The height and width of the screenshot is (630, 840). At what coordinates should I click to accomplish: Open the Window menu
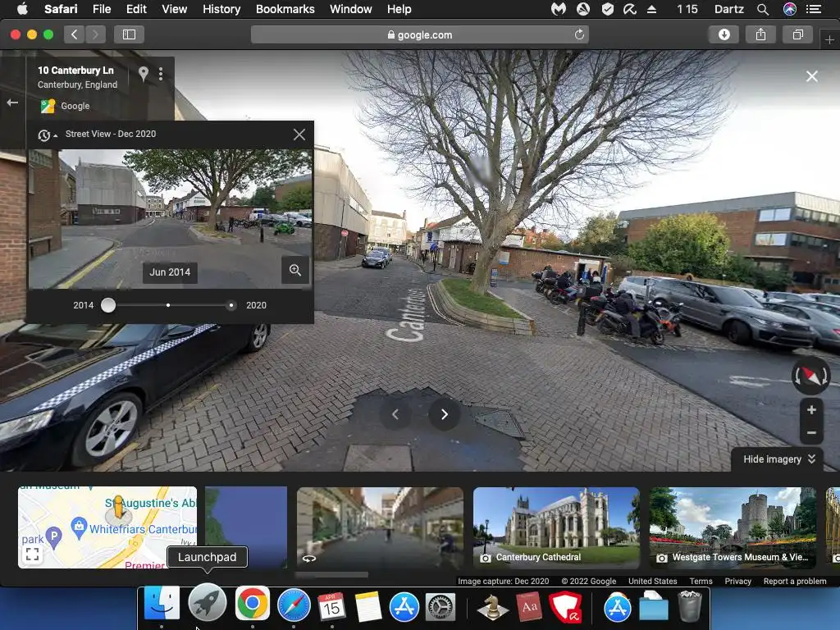point(351,9)
